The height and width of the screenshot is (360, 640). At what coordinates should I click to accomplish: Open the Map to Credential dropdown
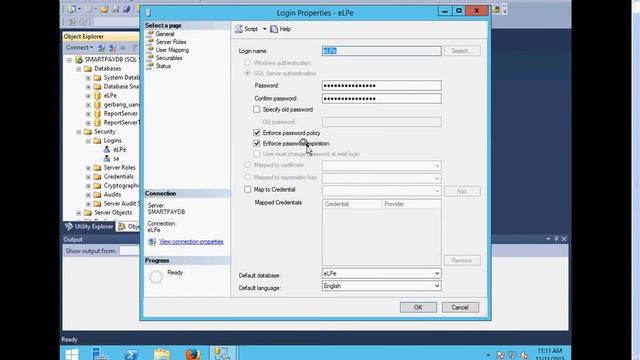click(437, 191)
